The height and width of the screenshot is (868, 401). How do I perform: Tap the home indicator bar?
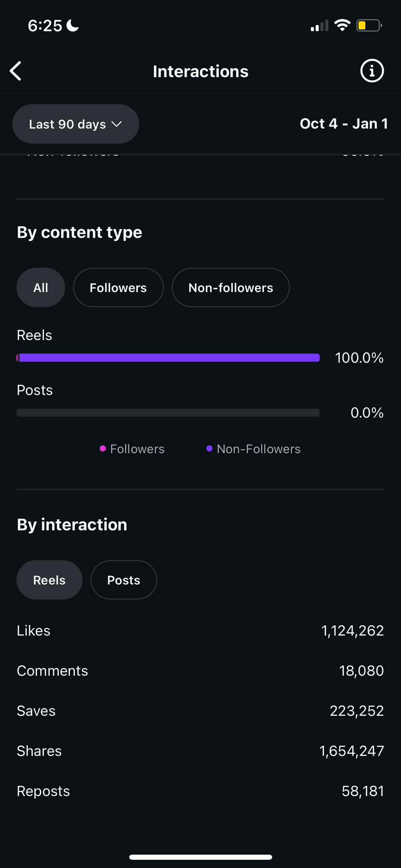200,857
